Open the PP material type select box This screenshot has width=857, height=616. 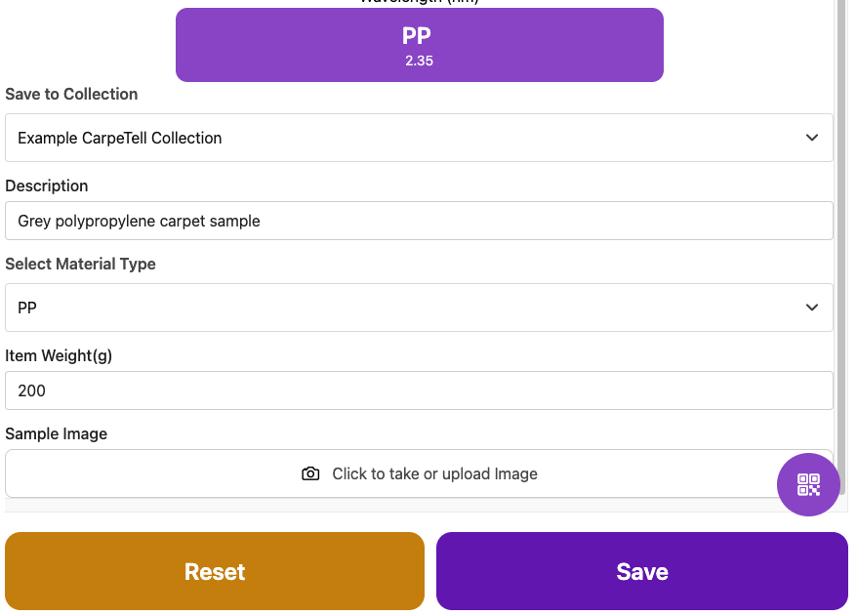click(x=390, y=308)
